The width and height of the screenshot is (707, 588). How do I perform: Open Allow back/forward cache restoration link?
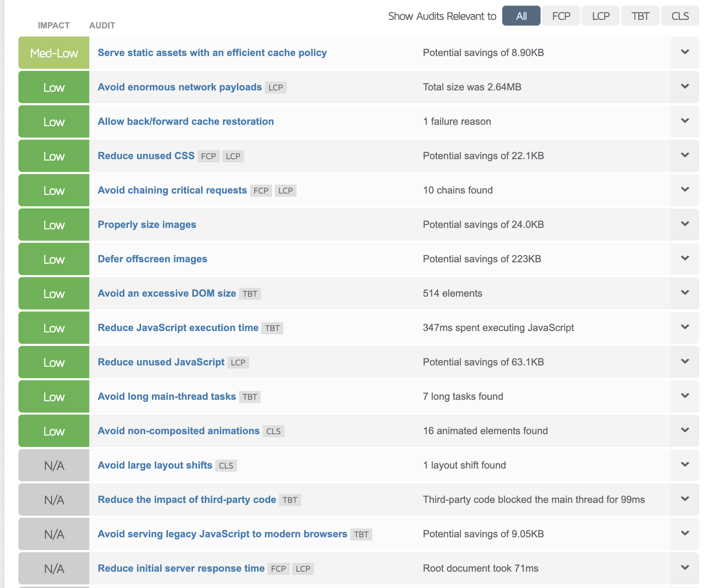(186, 121)
